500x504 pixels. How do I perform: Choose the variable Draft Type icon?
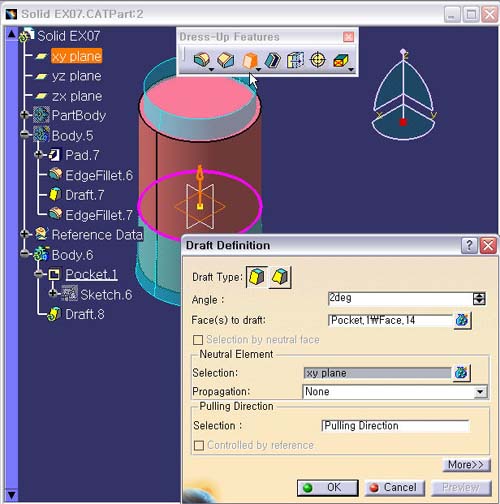[280, 277]
